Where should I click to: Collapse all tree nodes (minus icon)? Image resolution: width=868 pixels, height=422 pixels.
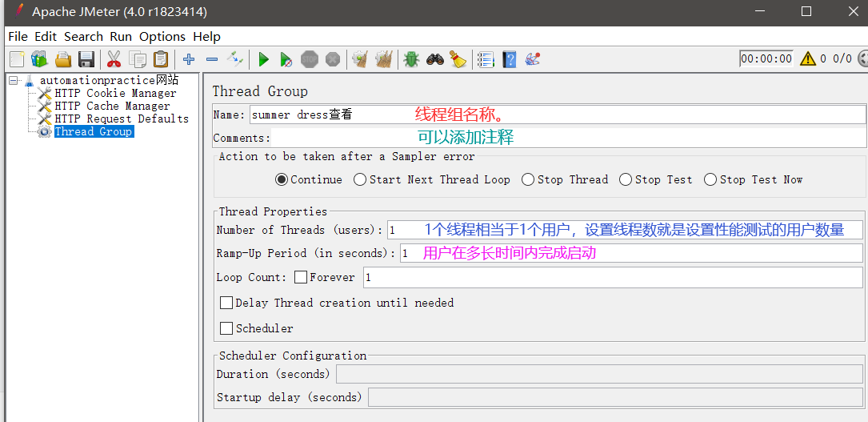click(211, 58)
